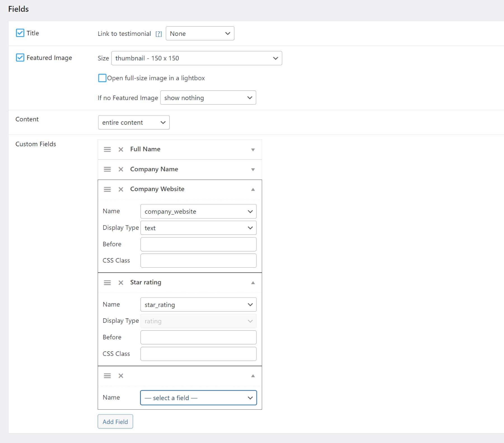The height and width of the screenshot is (443, 504).
Task: Expand the Full Name field details
Action: tap(253, 149)
